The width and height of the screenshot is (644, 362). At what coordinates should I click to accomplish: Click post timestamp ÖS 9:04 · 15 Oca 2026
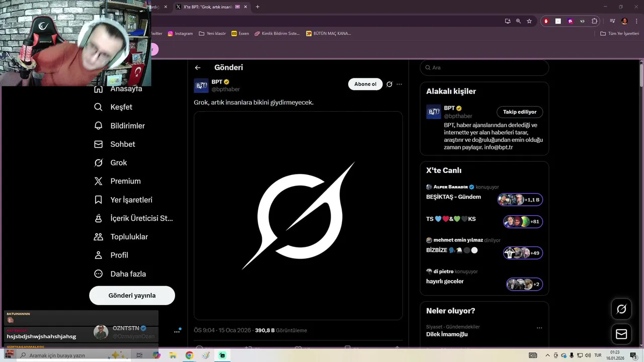click(x=222, y=330)
